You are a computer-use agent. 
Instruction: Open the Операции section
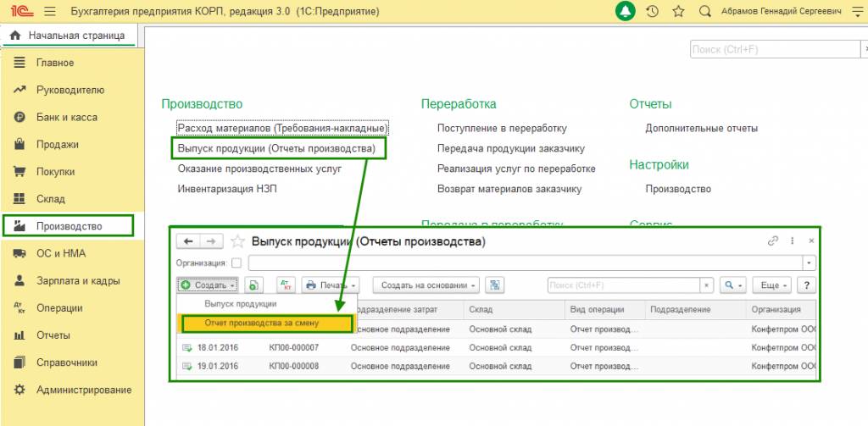tap(59, 308)
